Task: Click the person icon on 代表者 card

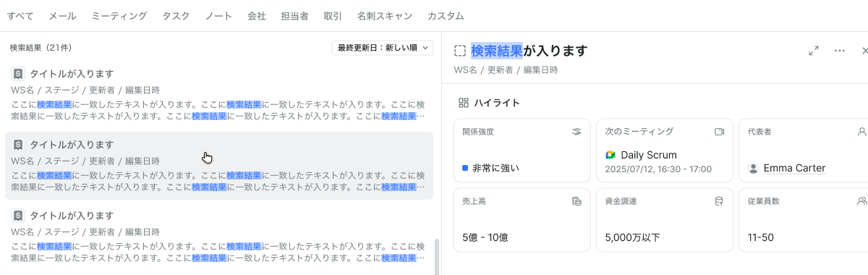Action: click(861, 132)
